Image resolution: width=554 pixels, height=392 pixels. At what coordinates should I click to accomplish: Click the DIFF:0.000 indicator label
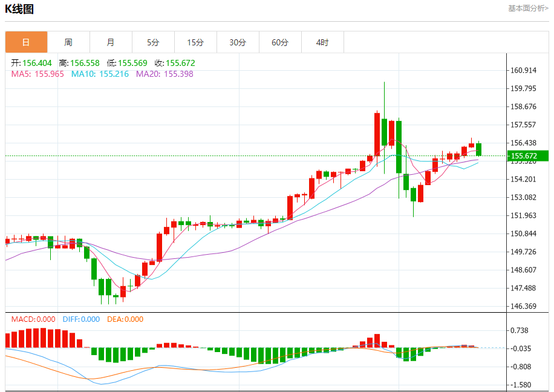pos(81,319)
